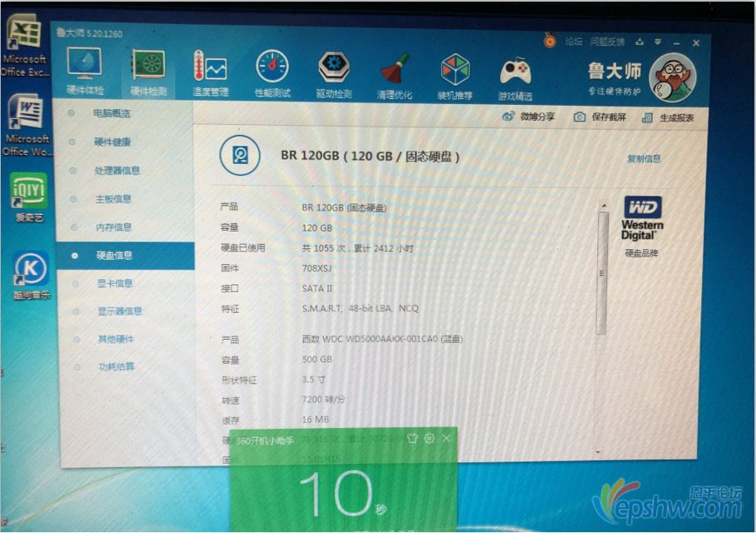
Task: Click the 500 GB capacity value
Action: coord(316,359)
